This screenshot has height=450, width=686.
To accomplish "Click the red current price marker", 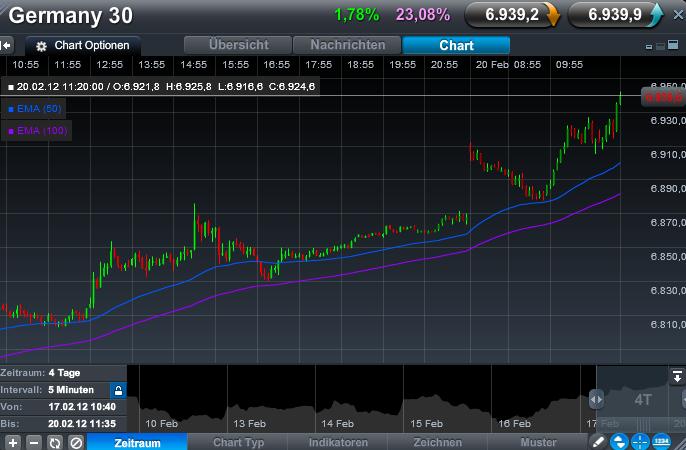I will [x=663, y=97].
